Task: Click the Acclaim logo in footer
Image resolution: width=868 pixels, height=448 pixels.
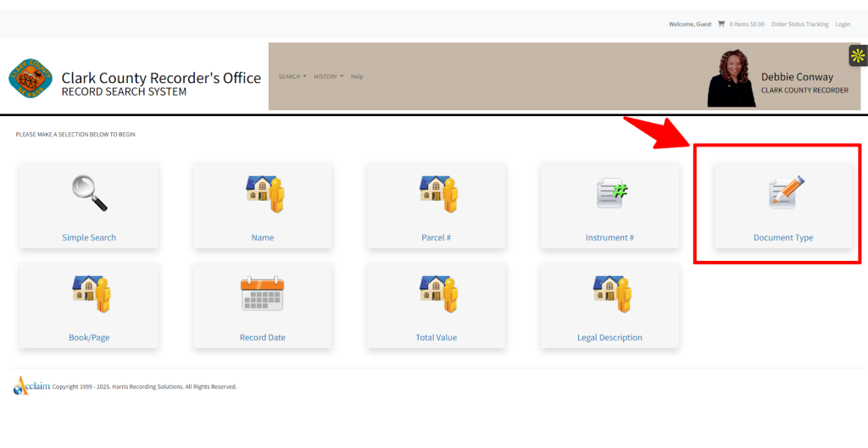Action: tap(32, 385)
